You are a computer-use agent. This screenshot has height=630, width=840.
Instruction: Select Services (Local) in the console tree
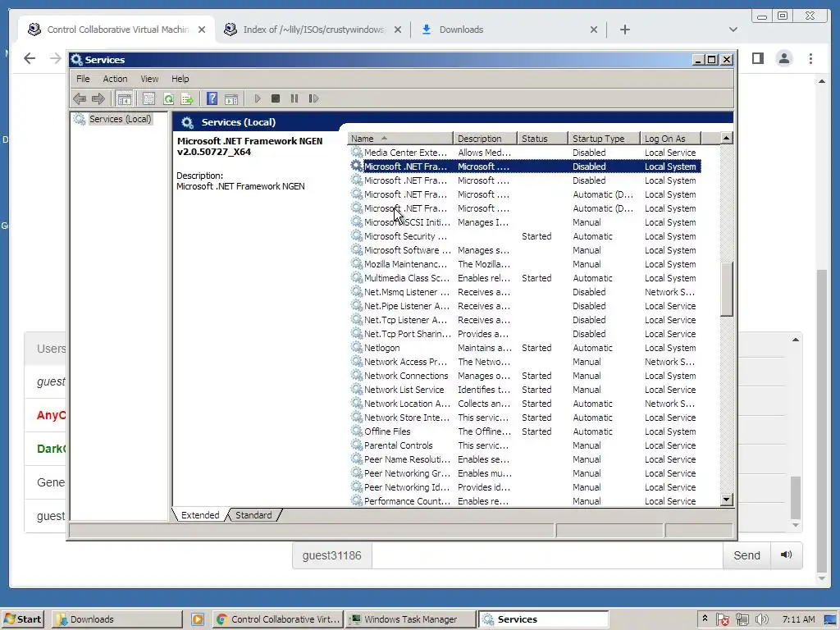coord(120,119)
